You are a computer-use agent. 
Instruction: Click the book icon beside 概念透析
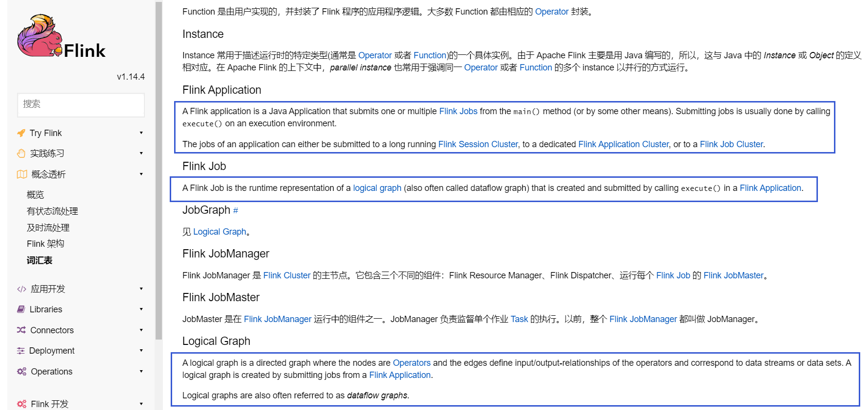point(22,174)
